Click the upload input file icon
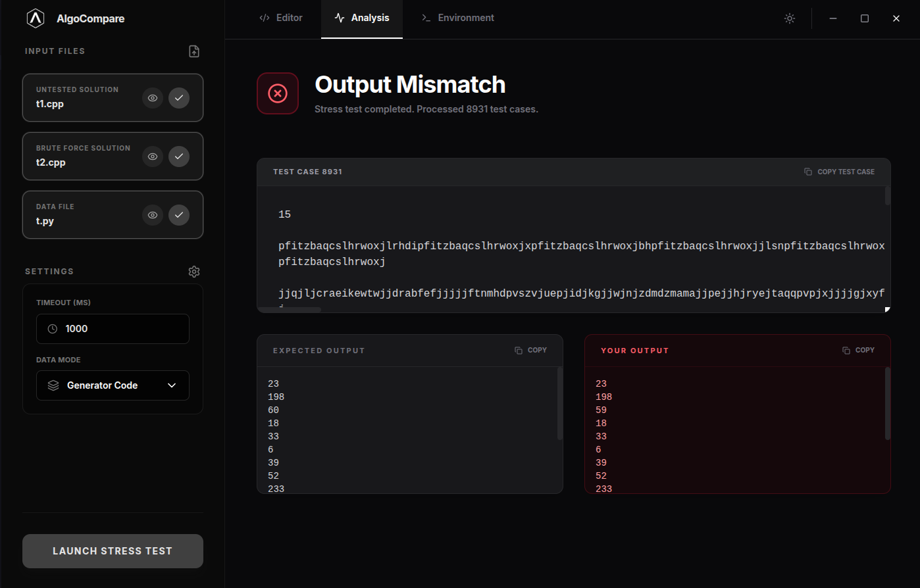920x588 pixels. pos(194,51)
